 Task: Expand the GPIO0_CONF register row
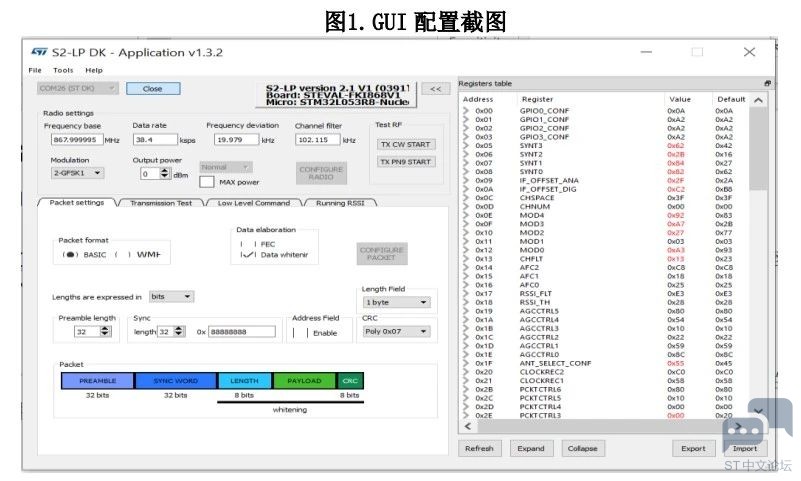point(466,110)
